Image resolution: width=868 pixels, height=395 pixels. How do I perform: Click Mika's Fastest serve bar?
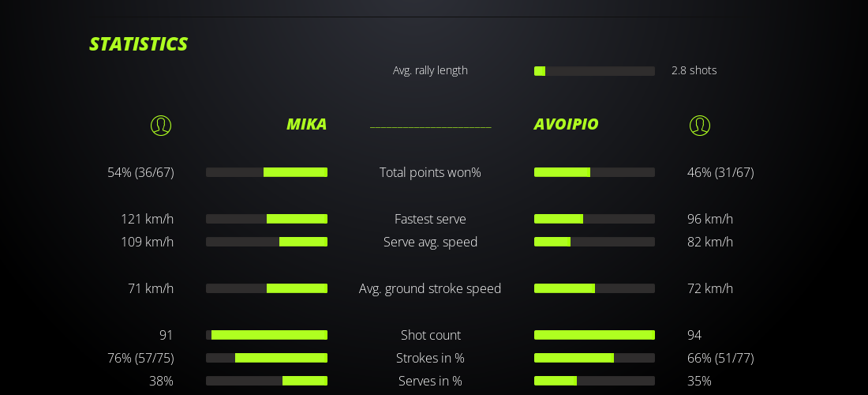(x=267, y=219)
